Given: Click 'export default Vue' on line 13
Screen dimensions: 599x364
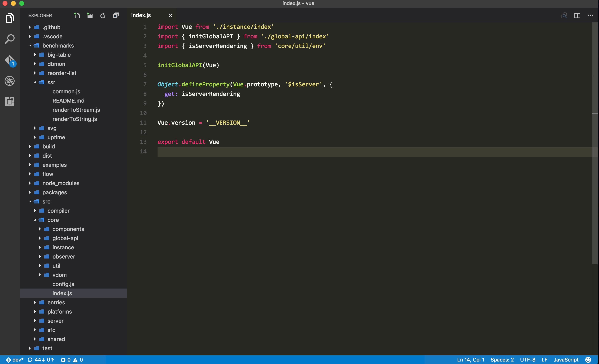Looking at the screenshot, I should 188,142.
